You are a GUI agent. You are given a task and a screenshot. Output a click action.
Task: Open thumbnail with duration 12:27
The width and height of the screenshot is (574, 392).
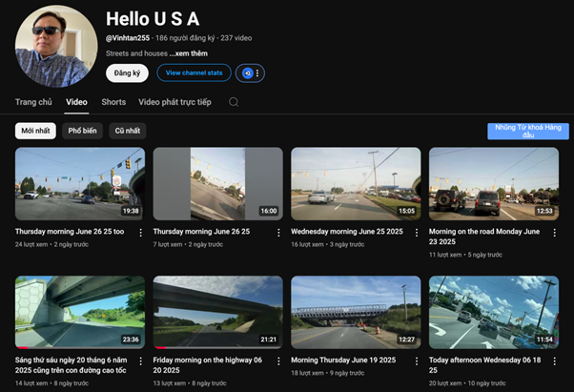356,312
